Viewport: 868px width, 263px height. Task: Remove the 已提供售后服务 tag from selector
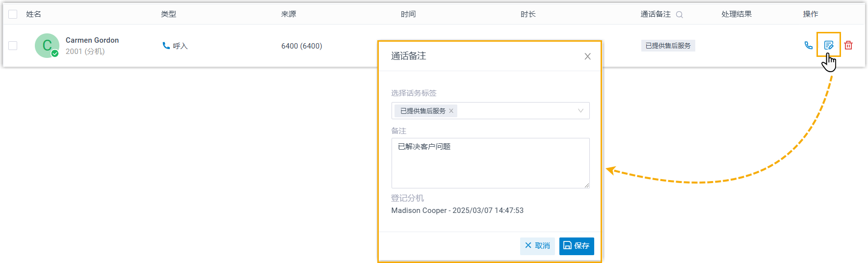tap(451, 111)
